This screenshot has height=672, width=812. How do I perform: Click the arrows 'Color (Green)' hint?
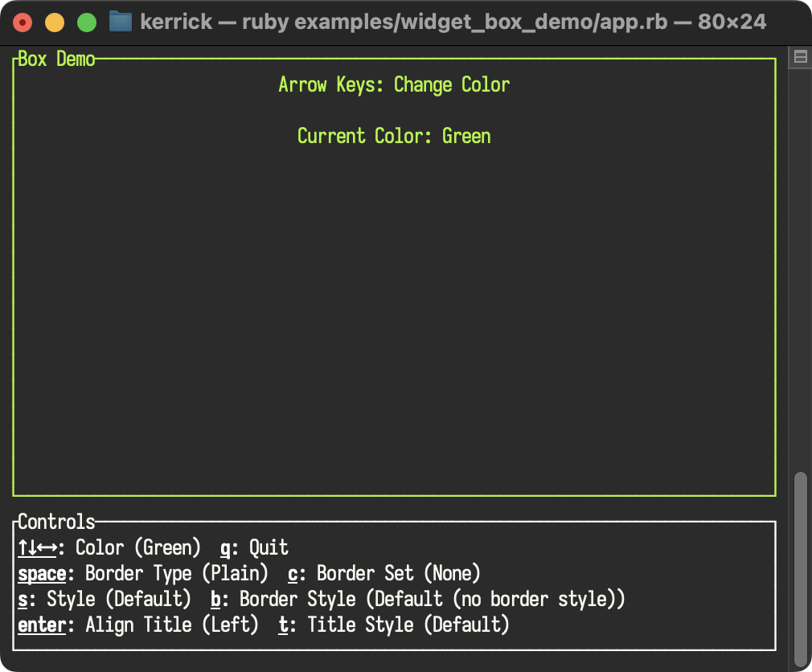[109, 547]
